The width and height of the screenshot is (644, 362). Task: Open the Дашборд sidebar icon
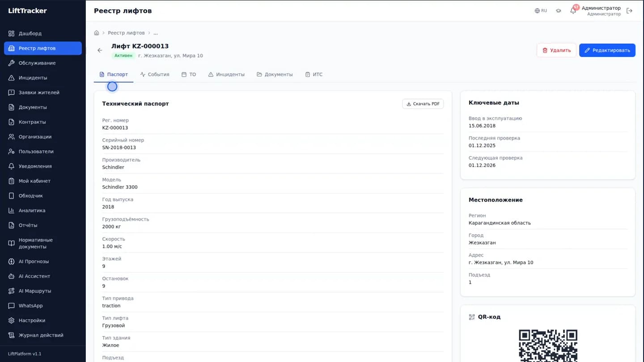[12, 34]
